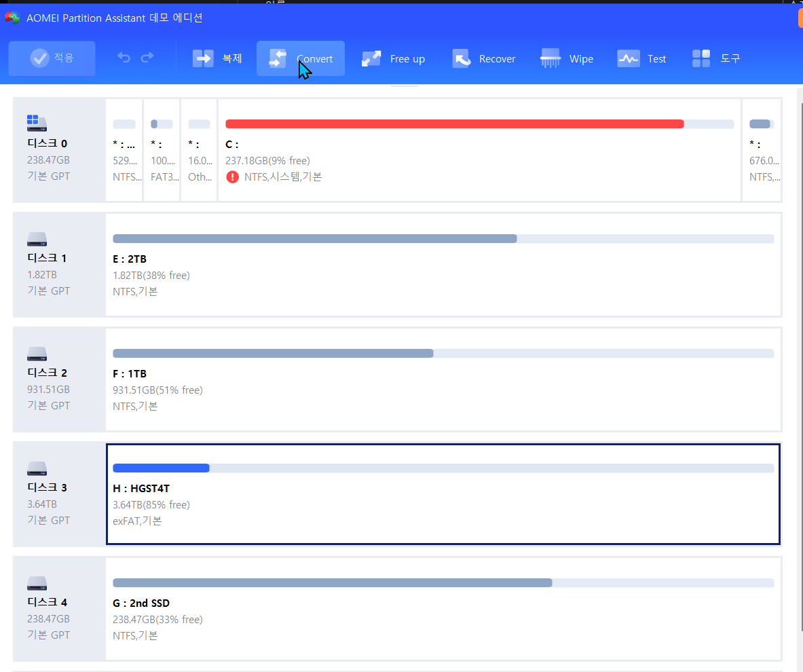Select the 676.0 NTFS recovery partition
This screenshot has width=803, height=672.
point(762,150)
